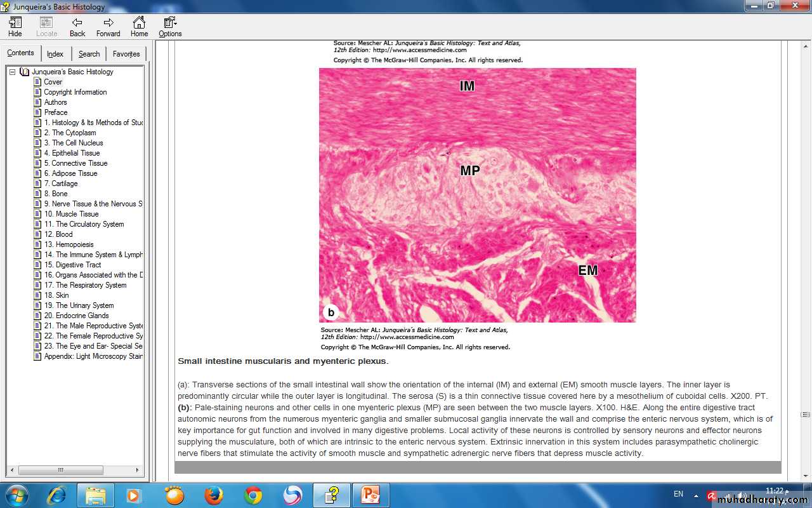Image resolution: width=812 pixels, height=508 pixels.
Task: Click the Hide toolbar icon
Action: pyautogui.click(x=15, y=27)
